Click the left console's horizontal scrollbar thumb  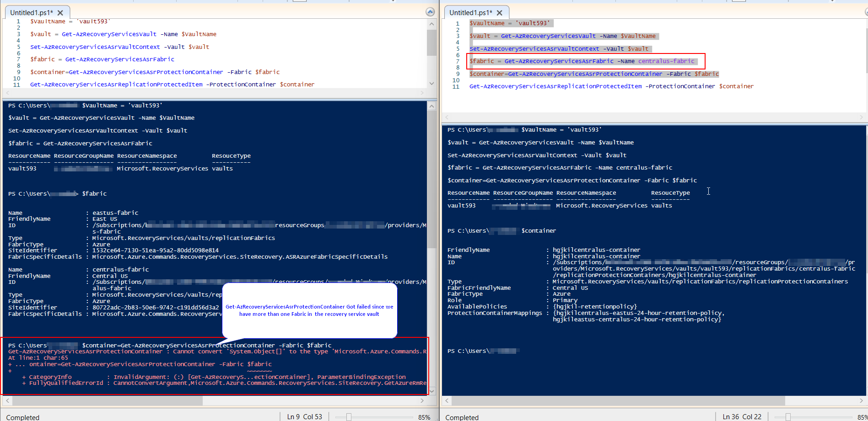(108, 400)
